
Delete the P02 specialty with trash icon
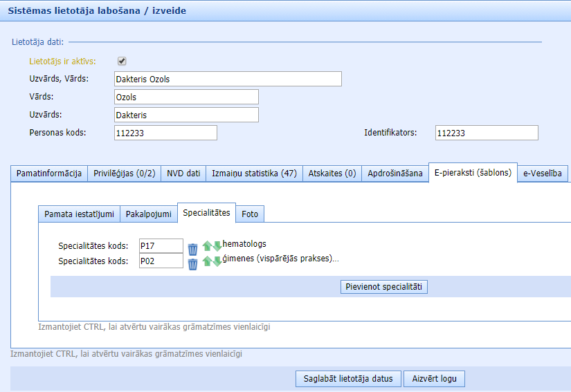point(193,263)
